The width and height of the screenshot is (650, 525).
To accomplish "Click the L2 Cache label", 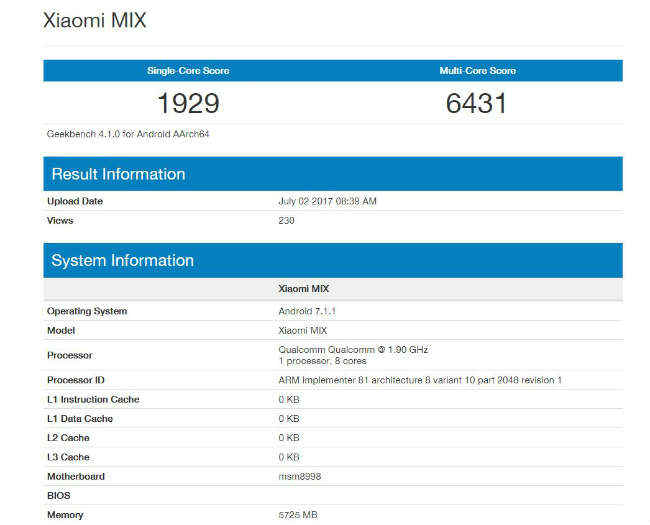I will click(x=68, y=438).
